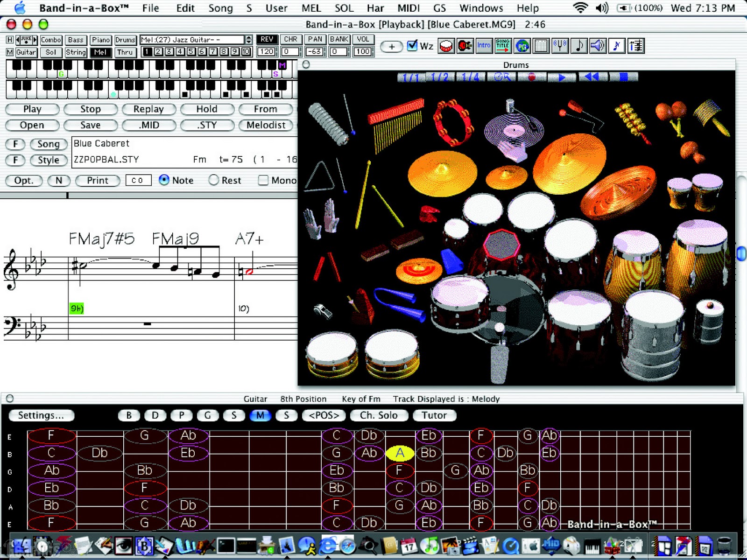Select the Rest radio button

213,180
